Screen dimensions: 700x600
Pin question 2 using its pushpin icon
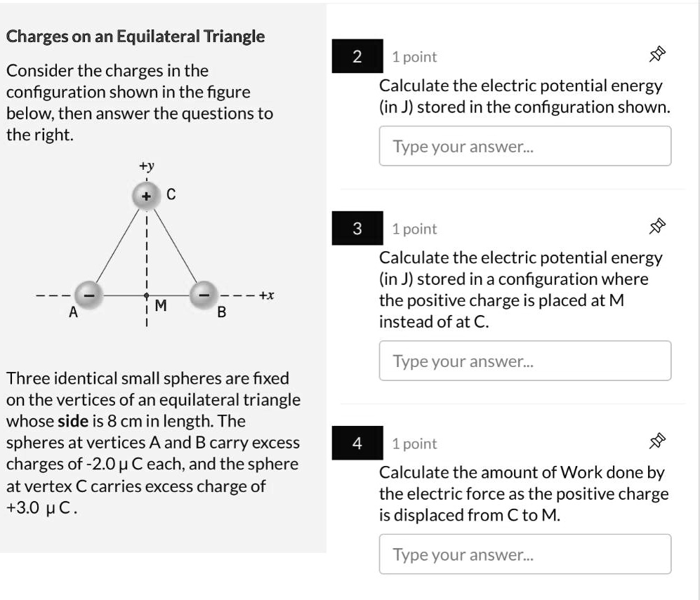[x=656, y=53]
